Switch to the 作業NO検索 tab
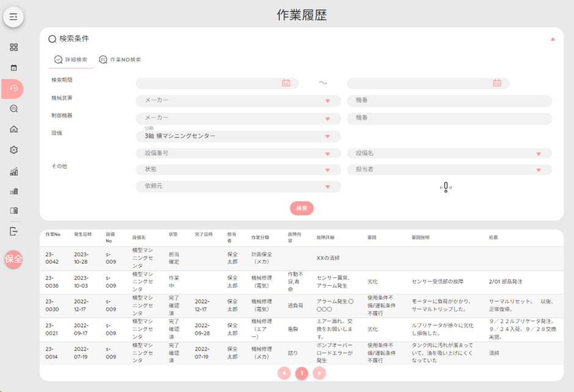This screenshot has width=574, height=392. 120,60
